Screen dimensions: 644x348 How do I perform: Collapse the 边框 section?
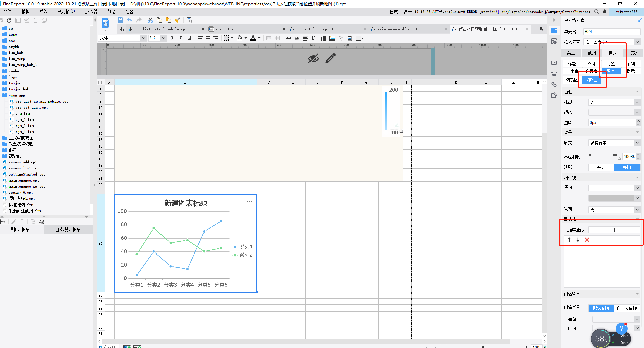tap(637, 92)
